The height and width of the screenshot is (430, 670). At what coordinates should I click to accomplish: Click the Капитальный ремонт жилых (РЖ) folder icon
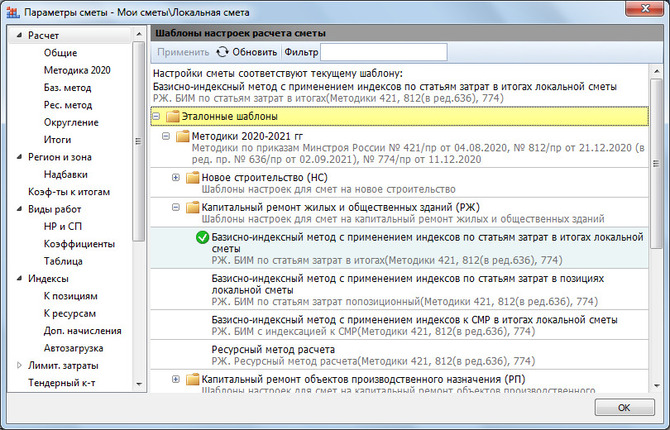[193, 207]
